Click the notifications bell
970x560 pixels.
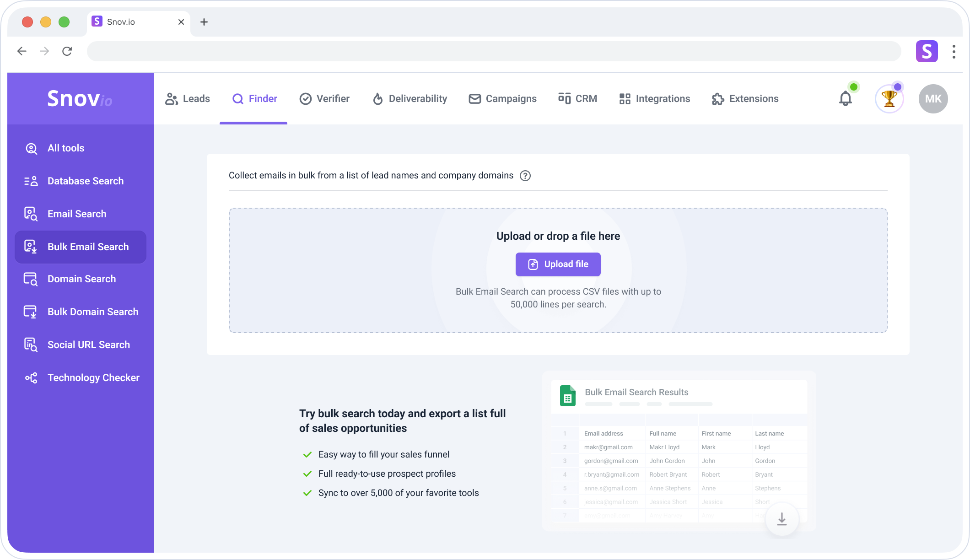tap(845, 98)
